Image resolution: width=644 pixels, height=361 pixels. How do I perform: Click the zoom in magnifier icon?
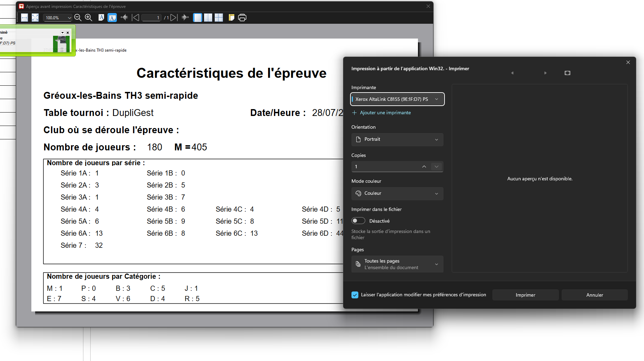click(89, 18)
